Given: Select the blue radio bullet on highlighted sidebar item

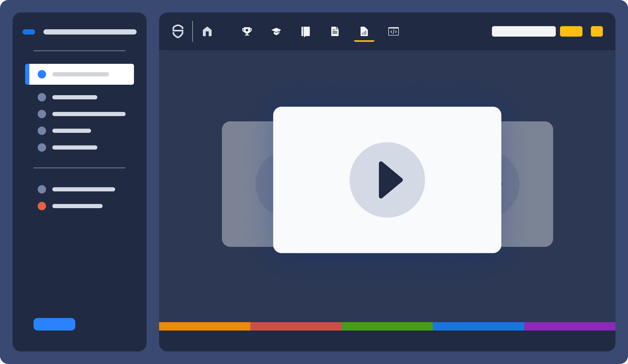Looking at the screenshot, I should point(42,74).
